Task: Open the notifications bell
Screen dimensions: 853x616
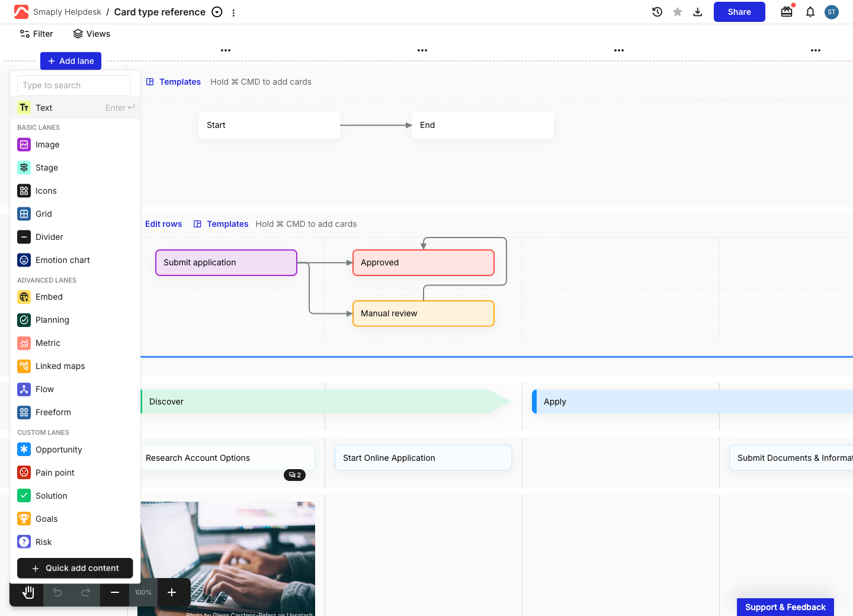Action: pos(810,12)
